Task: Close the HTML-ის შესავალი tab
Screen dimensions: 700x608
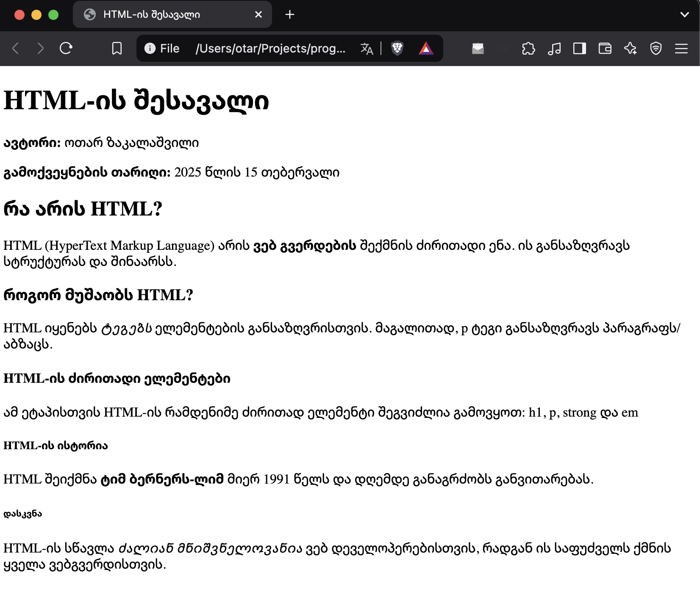Action: [258, 14]
